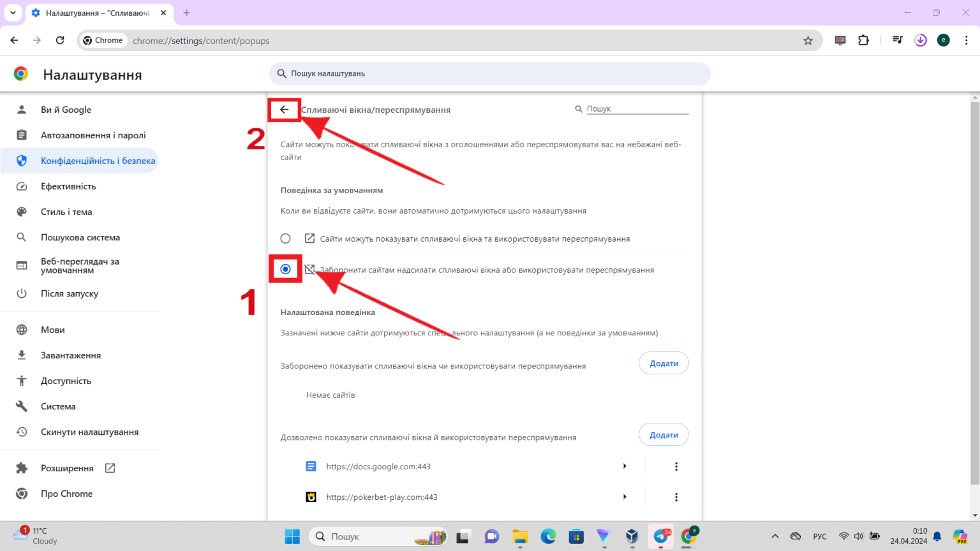Click Додати to block a new site
This screenshot has width=980, height=551.
[664, 362]
